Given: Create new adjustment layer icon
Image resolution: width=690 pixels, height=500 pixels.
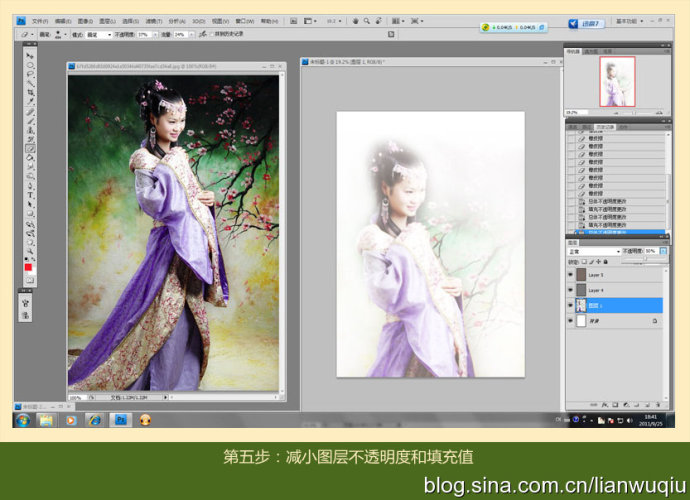Looking at the screenshot, I should click(x=626, y=404).
